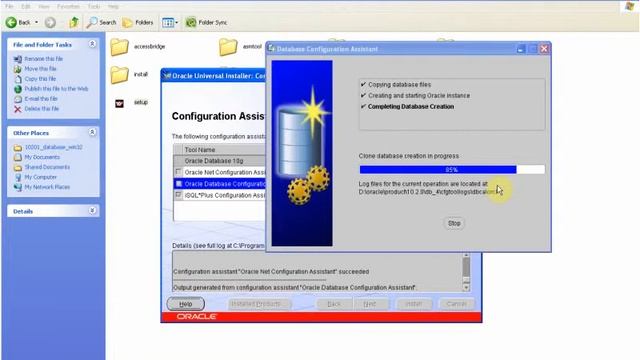This screenshot has height=360, width=640.
Task: Select the asmtool folder icon
Action: [x=228, y=47]
